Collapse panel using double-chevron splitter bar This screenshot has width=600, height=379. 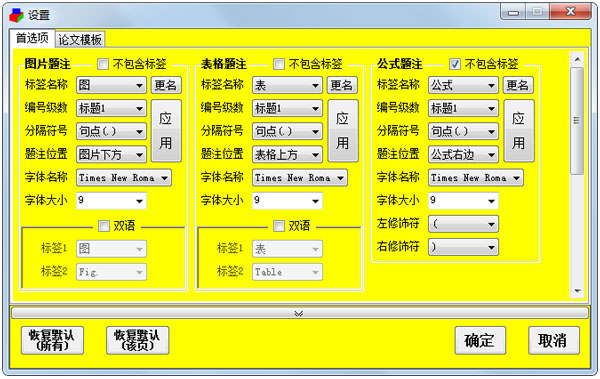(299, 314)
